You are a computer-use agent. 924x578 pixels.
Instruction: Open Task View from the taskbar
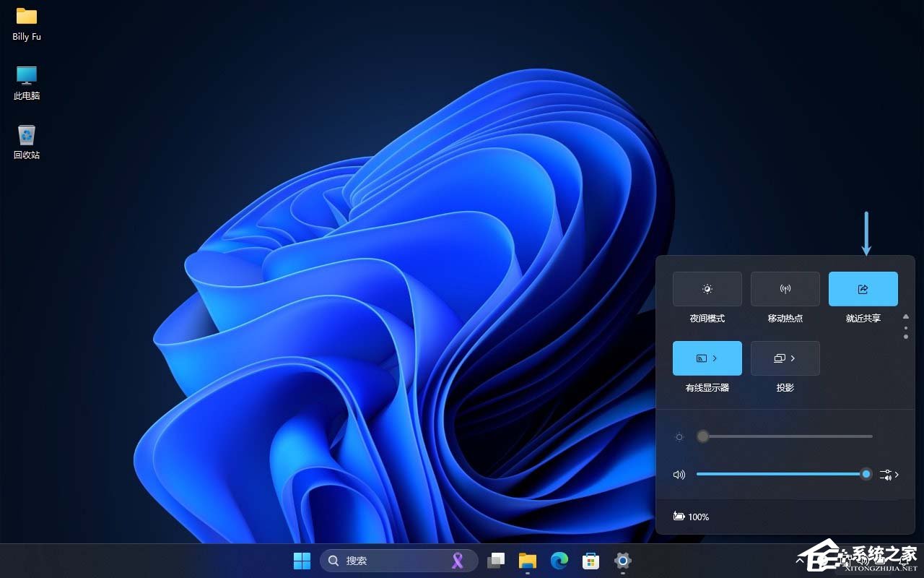coord(496,561)
